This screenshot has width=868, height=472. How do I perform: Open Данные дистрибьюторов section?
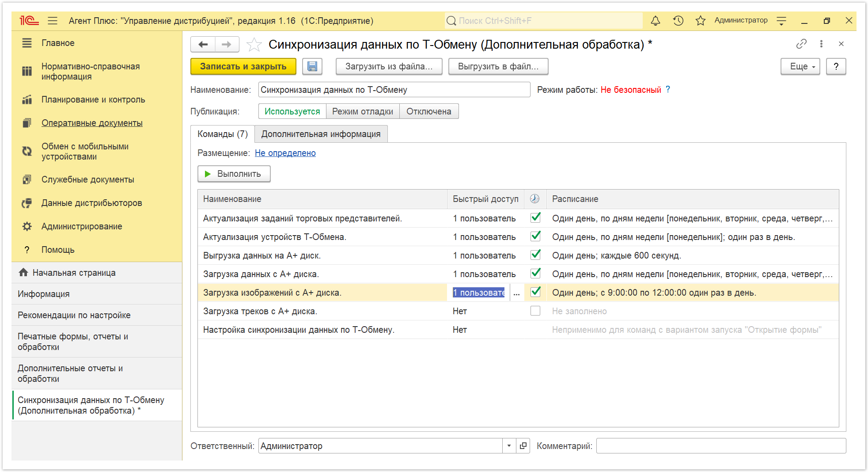(x=92, y=203)
